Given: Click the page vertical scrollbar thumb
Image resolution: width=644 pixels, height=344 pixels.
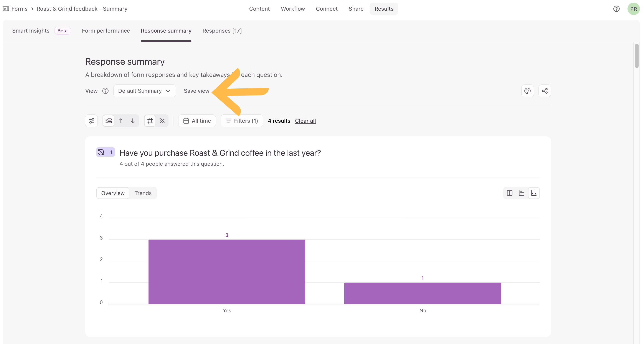Looking at the screenshot, I should [x=636, y=56].
